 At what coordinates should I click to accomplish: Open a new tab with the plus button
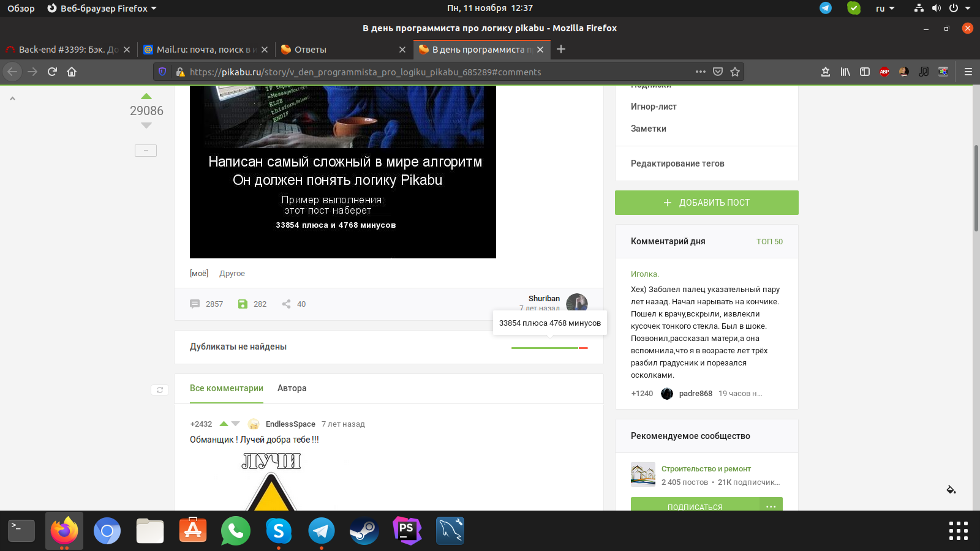(561, 49)
